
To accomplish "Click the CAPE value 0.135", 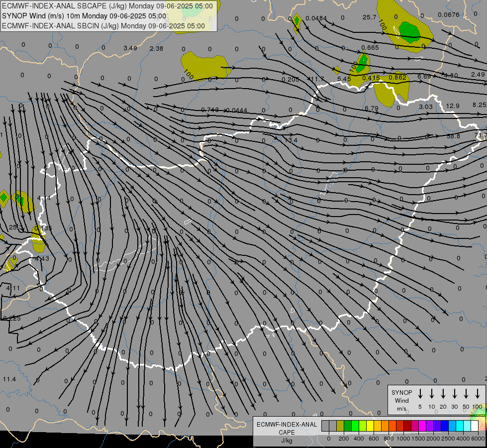I will [43, 228].
